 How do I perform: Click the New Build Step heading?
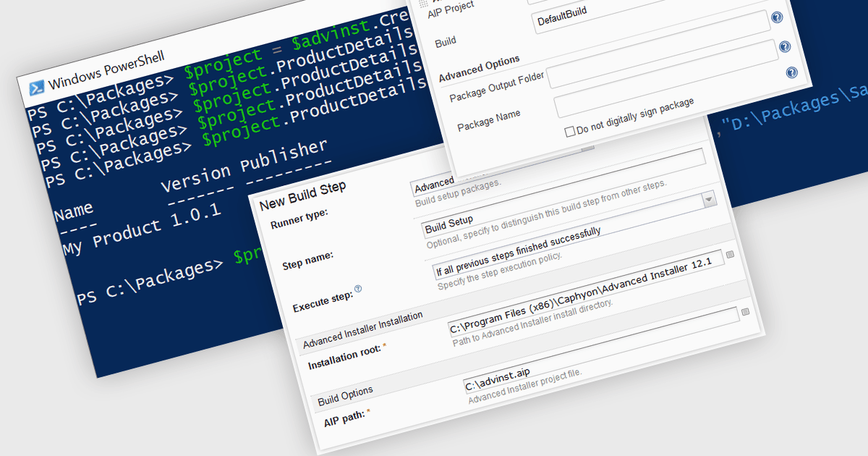(302, 194)
